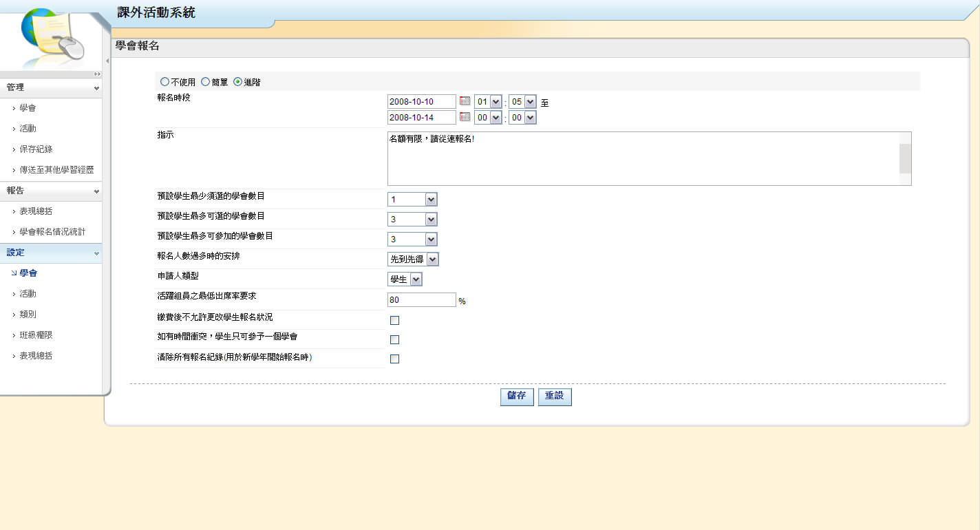Open the end date calendar picker icon
Image resolution: width=980 pixels, height=530 pixels.
pos(465,117)
